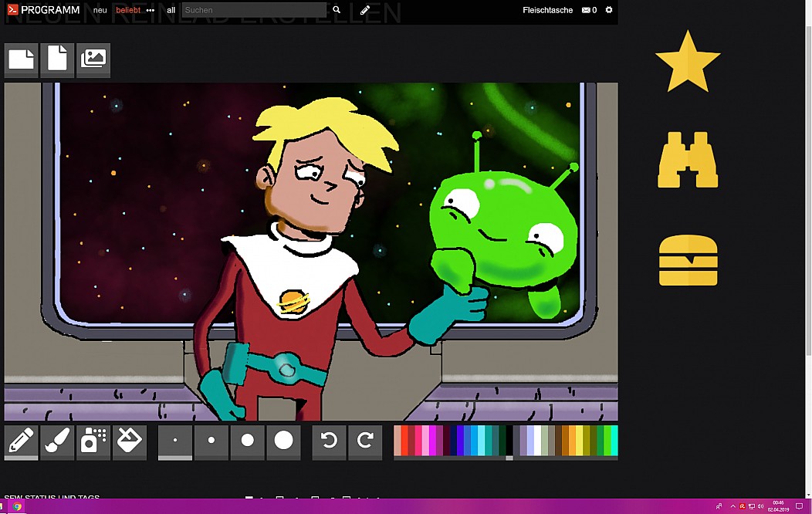Open the volume control in tray
This screenshot has width=812, height=514.
(761, 507)
